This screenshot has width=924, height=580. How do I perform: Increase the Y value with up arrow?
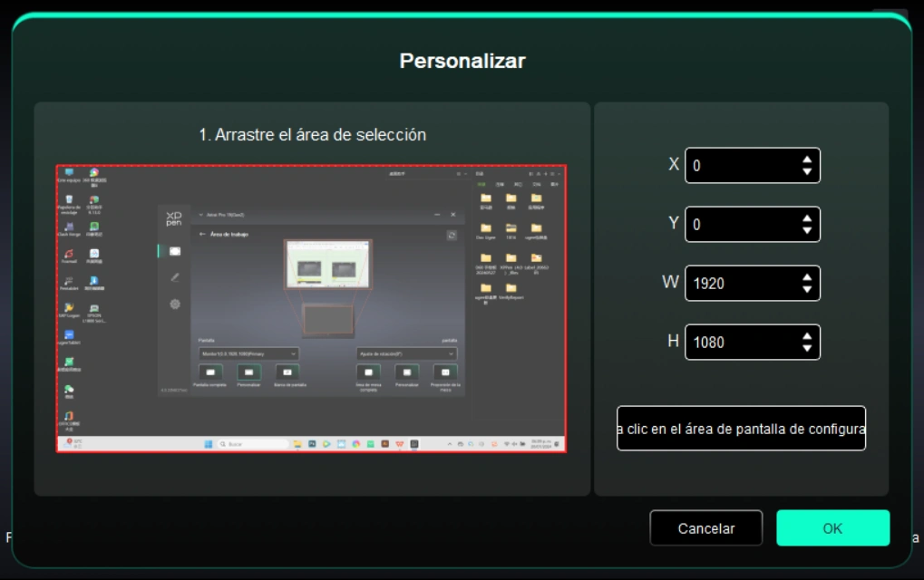[x=807, y=219]
